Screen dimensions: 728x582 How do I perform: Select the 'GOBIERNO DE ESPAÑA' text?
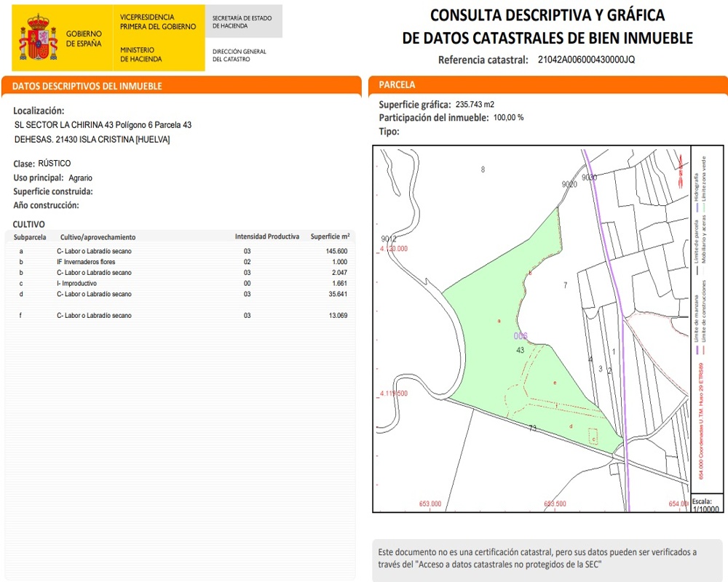(84, 39)
